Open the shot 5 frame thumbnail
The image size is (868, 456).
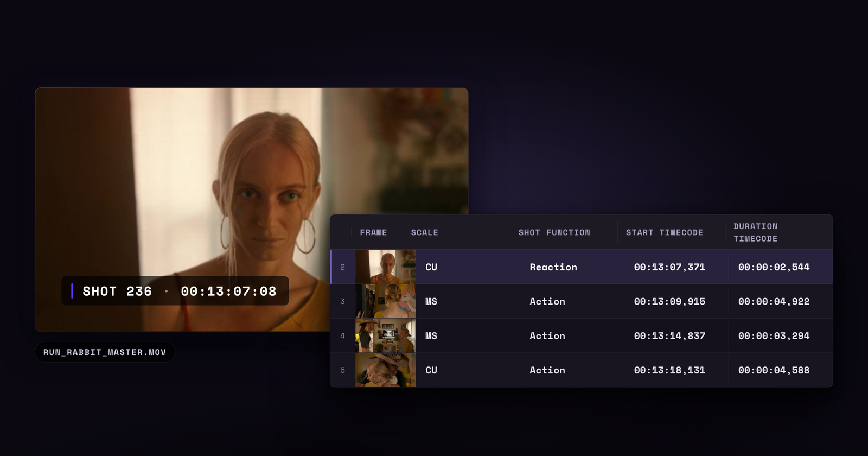click(x=385, y=370)
